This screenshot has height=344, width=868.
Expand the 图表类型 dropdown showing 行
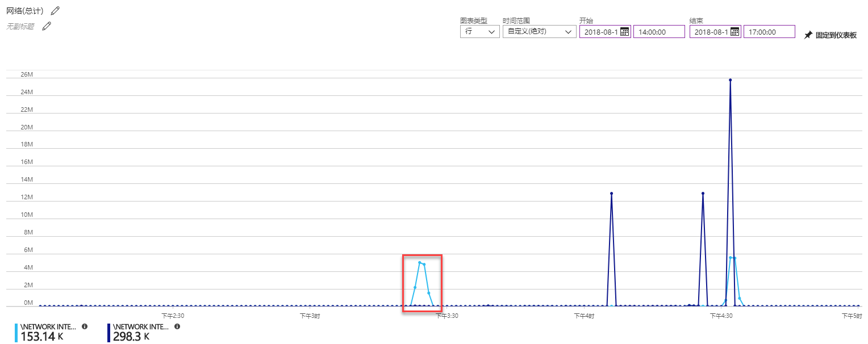tap(479, 32)
